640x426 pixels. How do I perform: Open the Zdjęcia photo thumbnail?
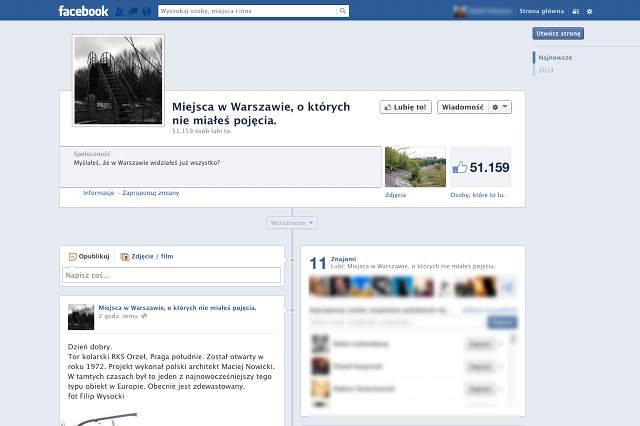[416, 167]
